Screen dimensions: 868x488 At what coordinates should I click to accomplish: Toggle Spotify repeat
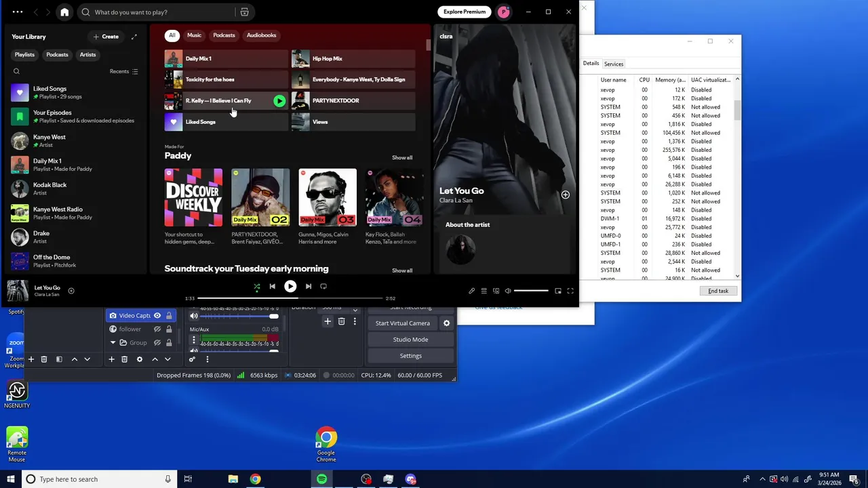(323, 286)
